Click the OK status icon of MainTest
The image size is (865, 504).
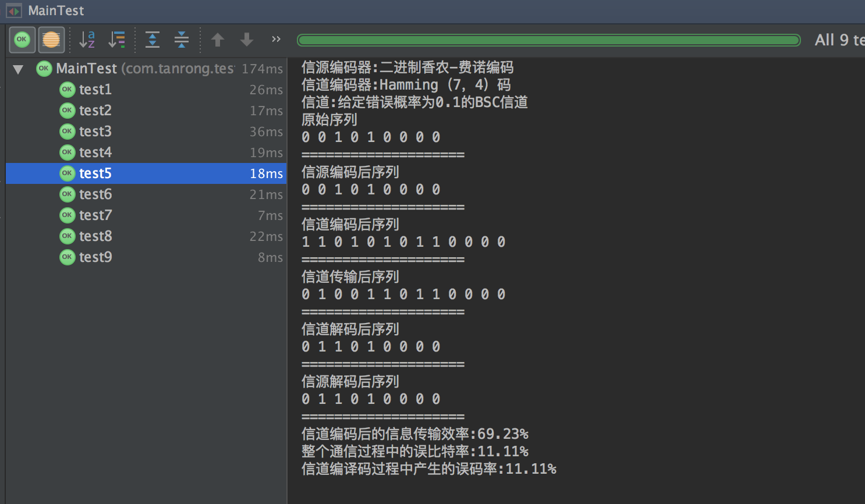coord(44,69)
